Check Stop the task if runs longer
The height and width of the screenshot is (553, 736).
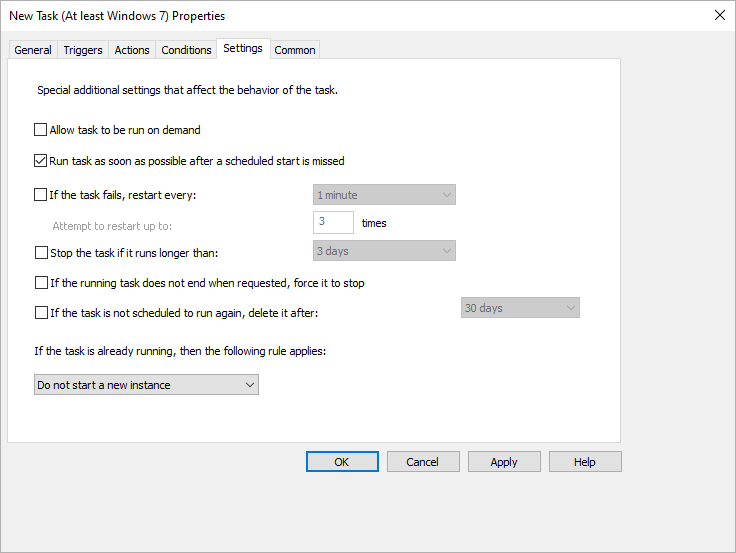coord(41,253)
